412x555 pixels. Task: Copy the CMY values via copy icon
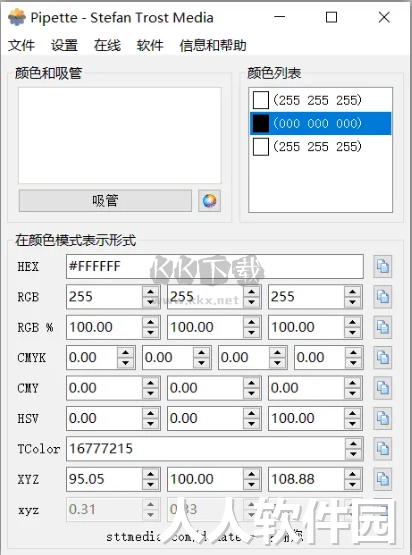[382, 388]
